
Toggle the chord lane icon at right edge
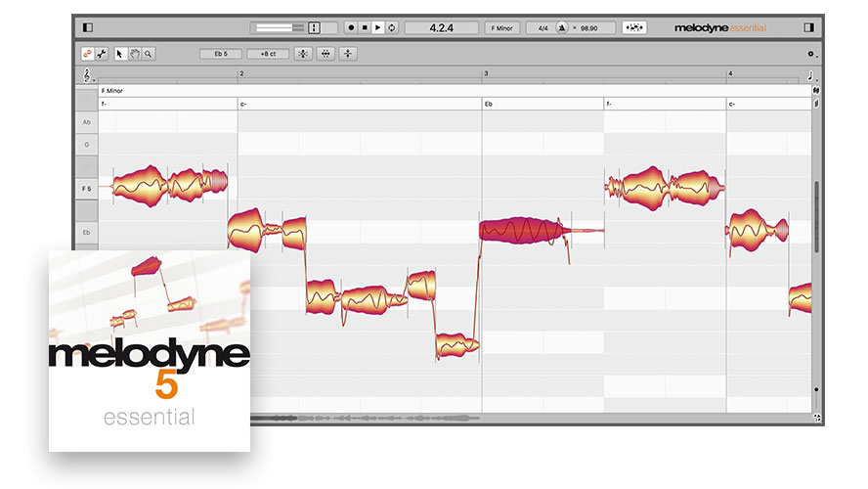tap(816, 104)
